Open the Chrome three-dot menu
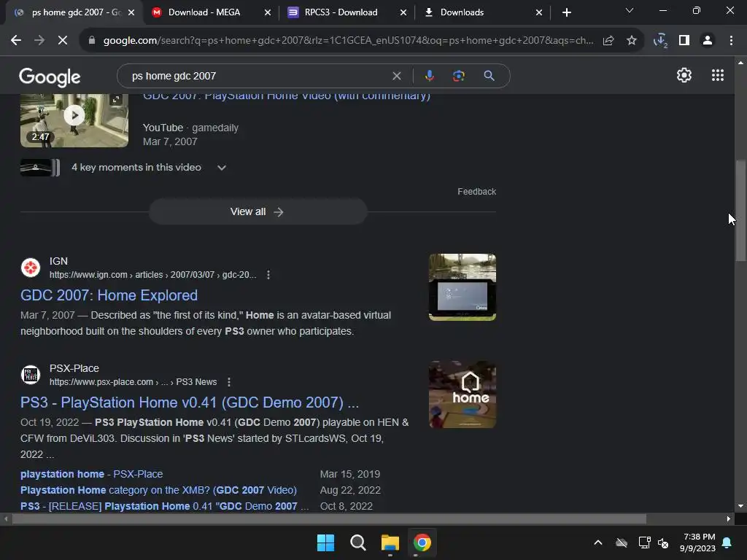Viewport: 747px width, 560px height. (731, 41)
